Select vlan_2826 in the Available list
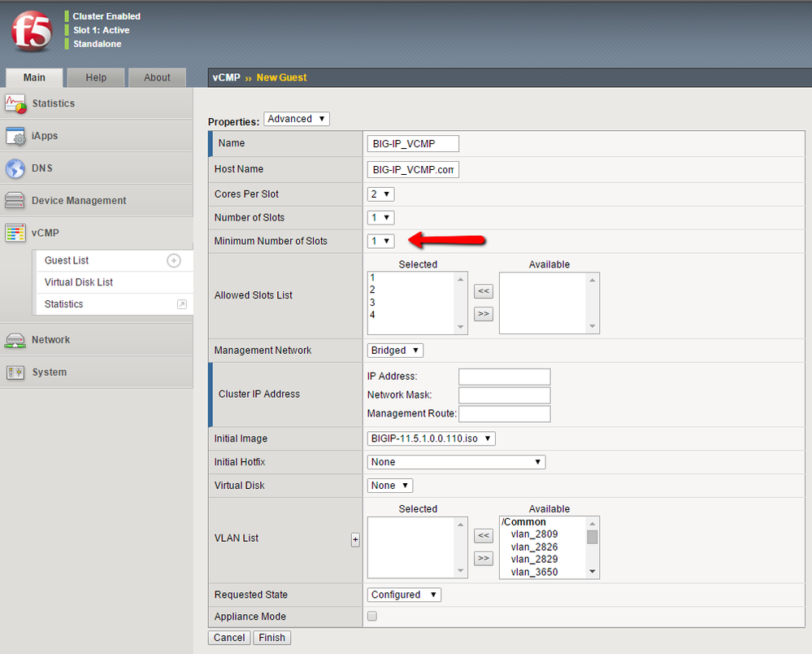The height and width of the screenshot is (654, 812). click(534, 547)
